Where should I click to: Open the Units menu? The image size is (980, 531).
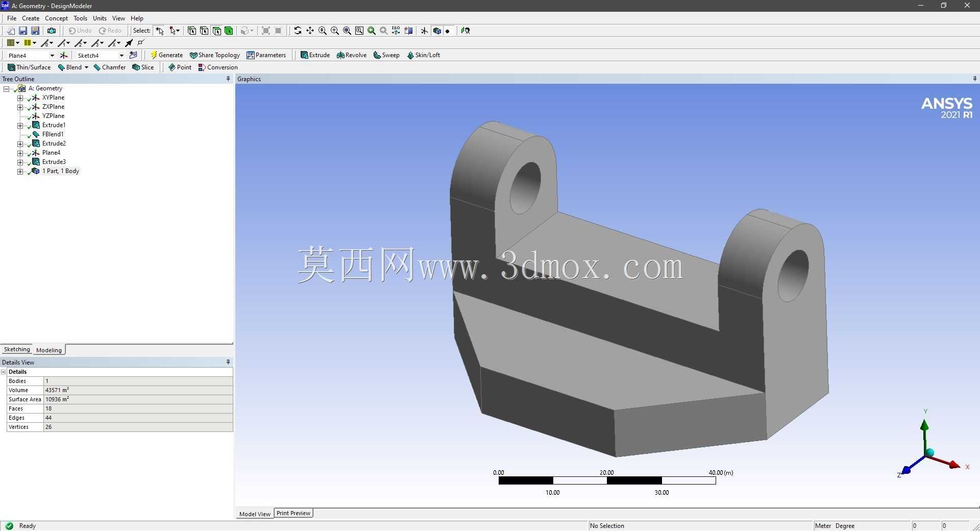(100, 18)
